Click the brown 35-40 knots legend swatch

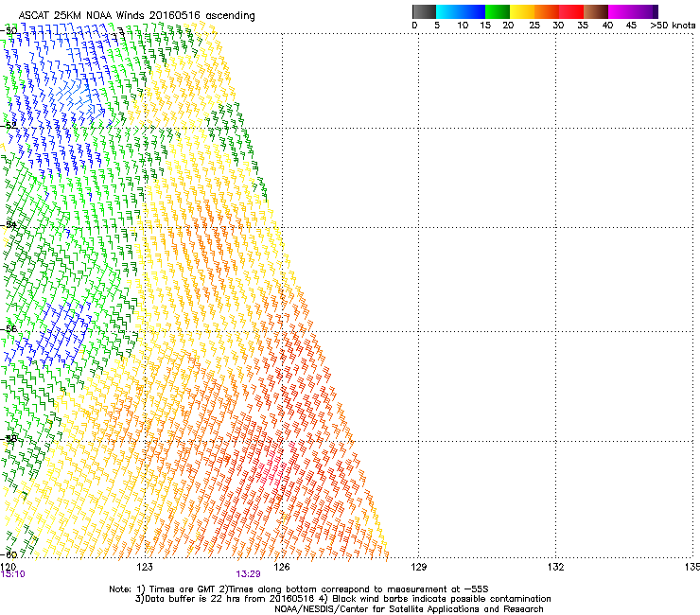[596, 11]
